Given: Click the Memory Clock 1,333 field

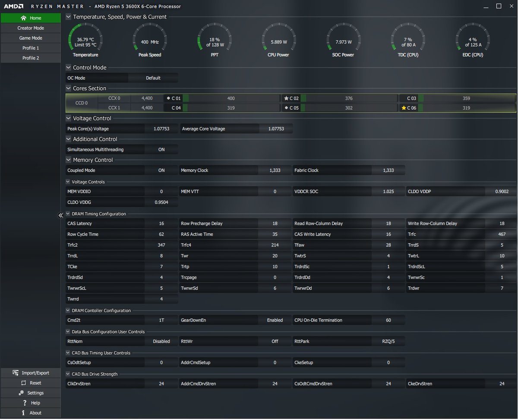Looking at the screenshot, I should tap(275, 170).
